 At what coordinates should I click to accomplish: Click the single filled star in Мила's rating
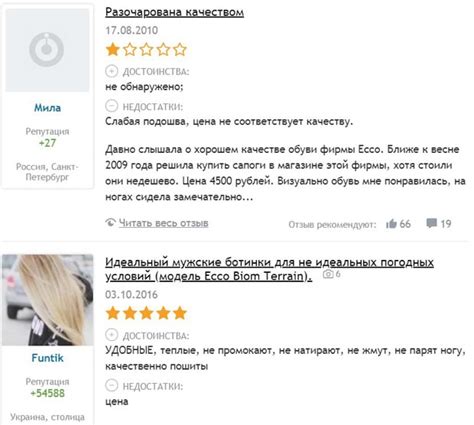(x=113, y=50)
